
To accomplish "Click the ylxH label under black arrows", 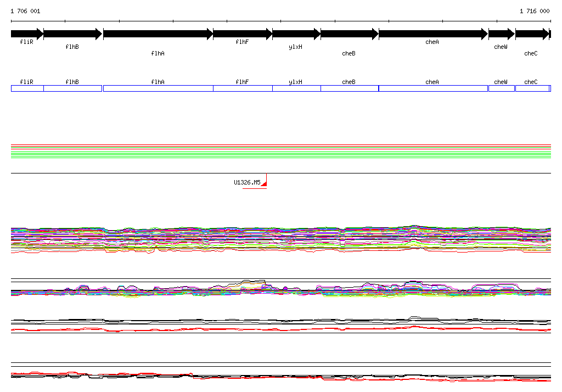I will click(295, 47).
